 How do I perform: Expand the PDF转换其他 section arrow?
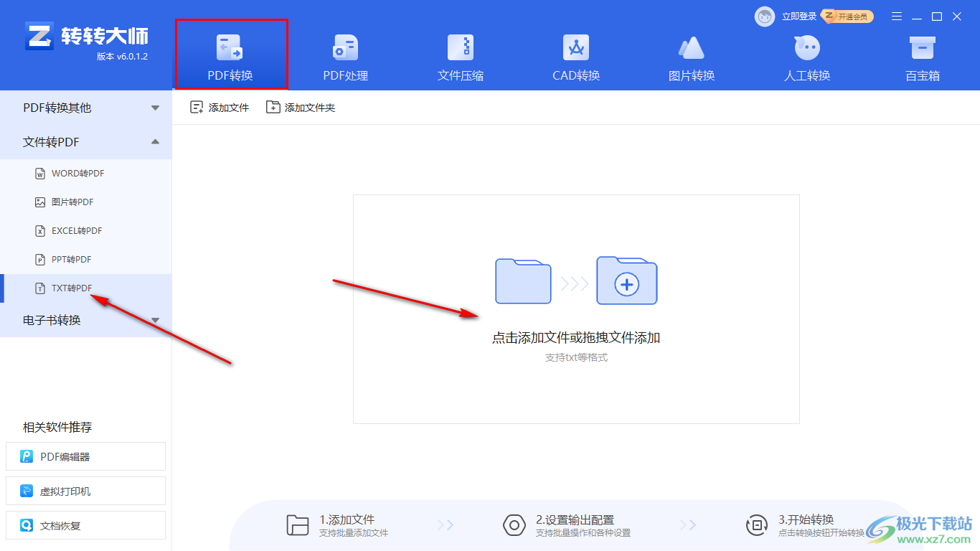[x=155, y=108]
